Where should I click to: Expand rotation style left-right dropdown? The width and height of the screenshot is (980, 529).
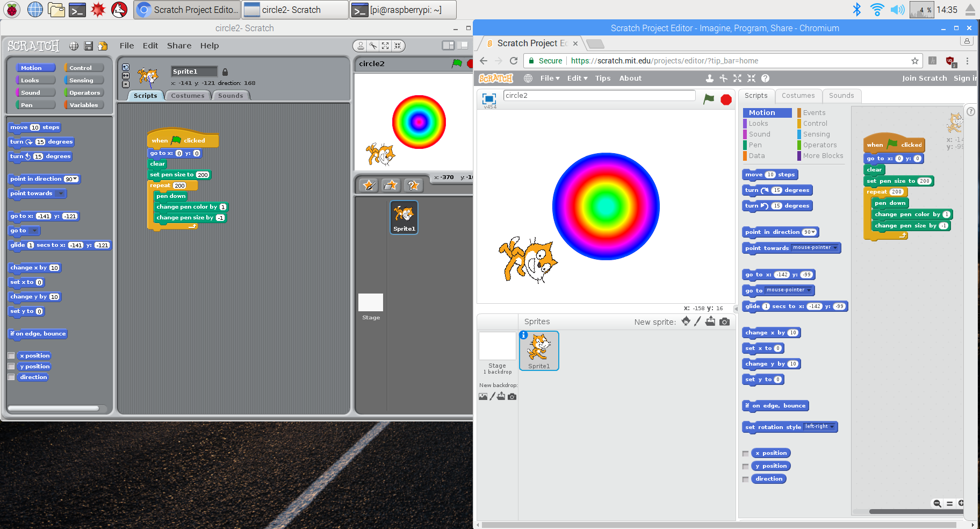[832, 427]
